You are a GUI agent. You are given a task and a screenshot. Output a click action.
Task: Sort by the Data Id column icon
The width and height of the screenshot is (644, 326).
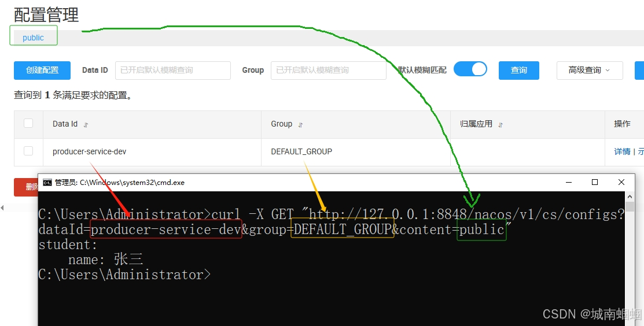pyautogui.click(x=86, y=125)
